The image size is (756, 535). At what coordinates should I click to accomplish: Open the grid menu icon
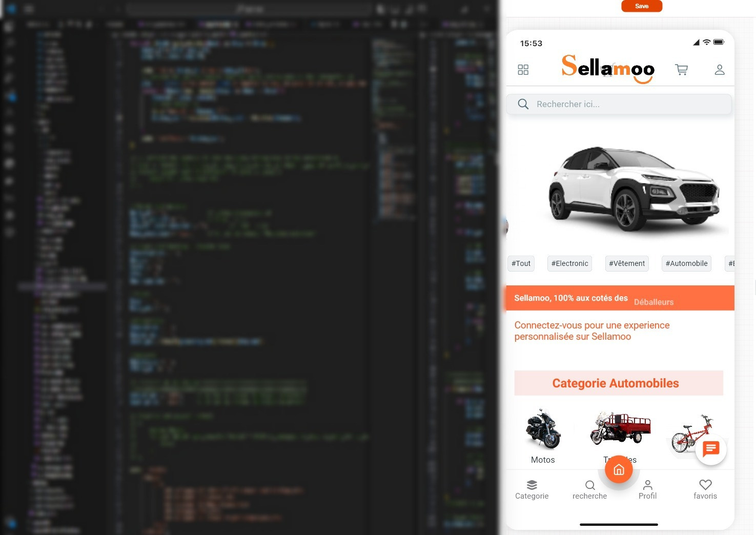[523, 70]
